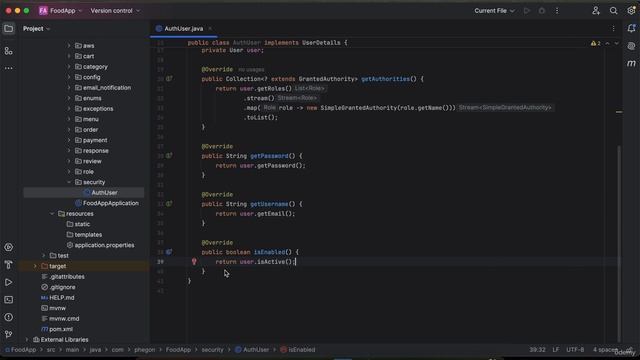This screenshot has height=360, width=640.
Task: Click the Run button in toolbar
Action: click(527, 11)
